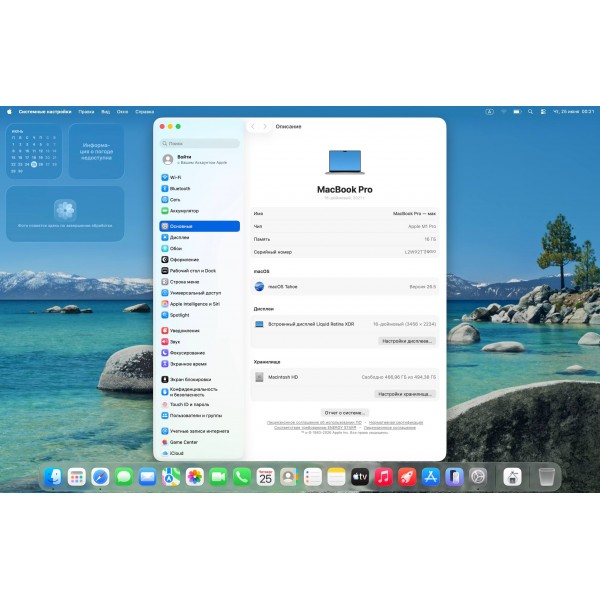
Task: Open Экранное время settings
Action: [199, 364]
